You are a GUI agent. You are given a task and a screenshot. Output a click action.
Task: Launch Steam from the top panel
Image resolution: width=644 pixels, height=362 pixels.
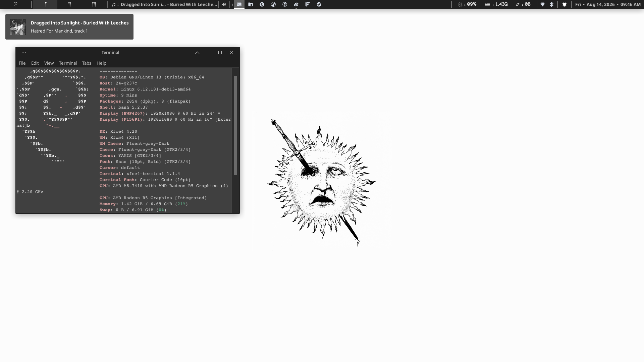pos(319,4)
